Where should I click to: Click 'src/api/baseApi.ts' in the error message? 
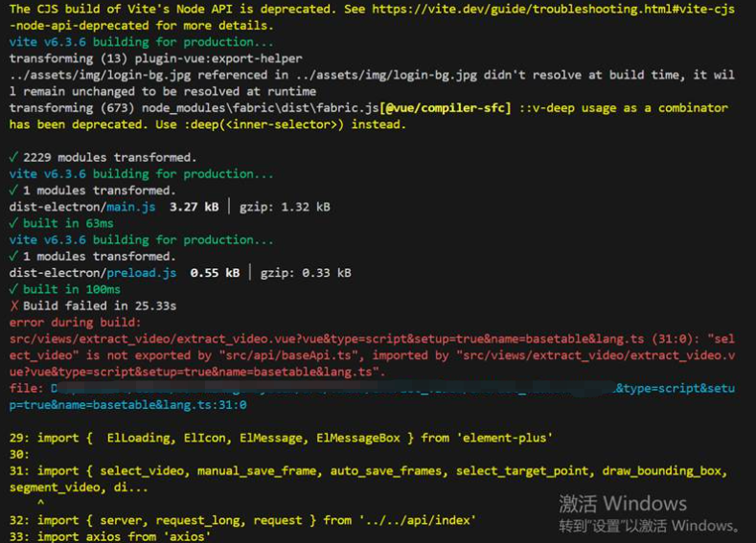pyautogui.click(x=288, y=355)
